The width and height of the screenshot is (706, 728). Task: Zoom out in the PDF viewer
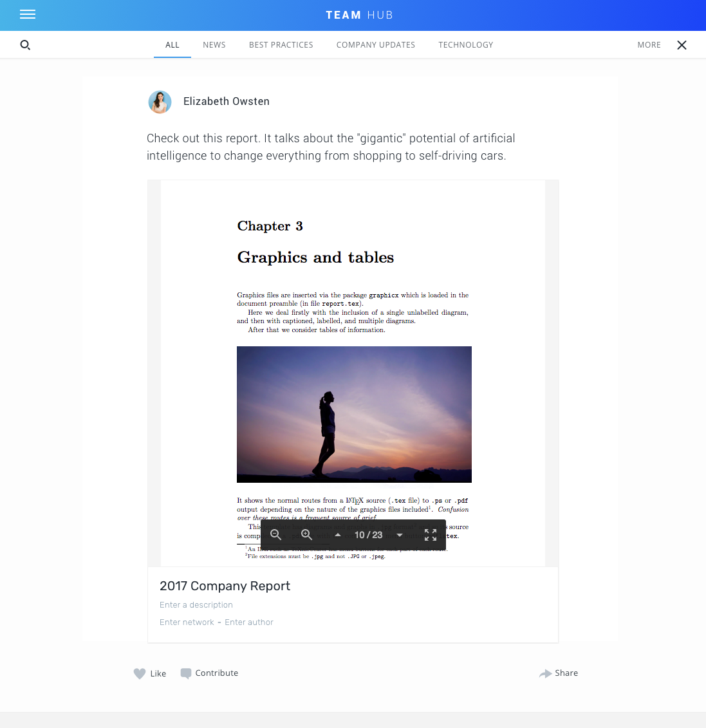(x=275, y=535)
